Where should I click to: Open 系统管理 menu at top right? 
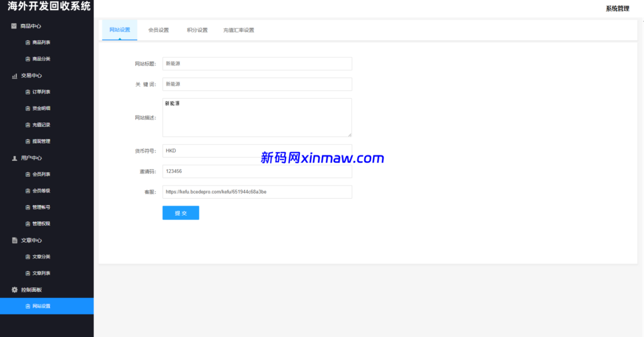tap(618, 9)
